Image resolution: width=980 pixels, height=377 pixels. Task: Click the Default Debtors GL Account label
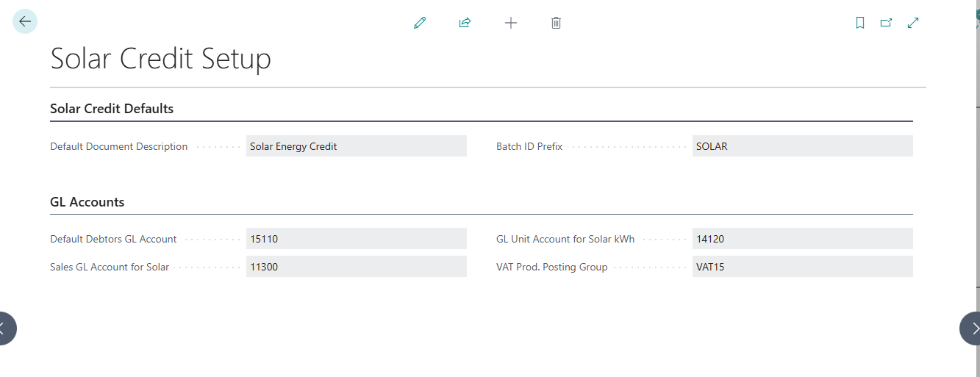click(x=113, y=239)
